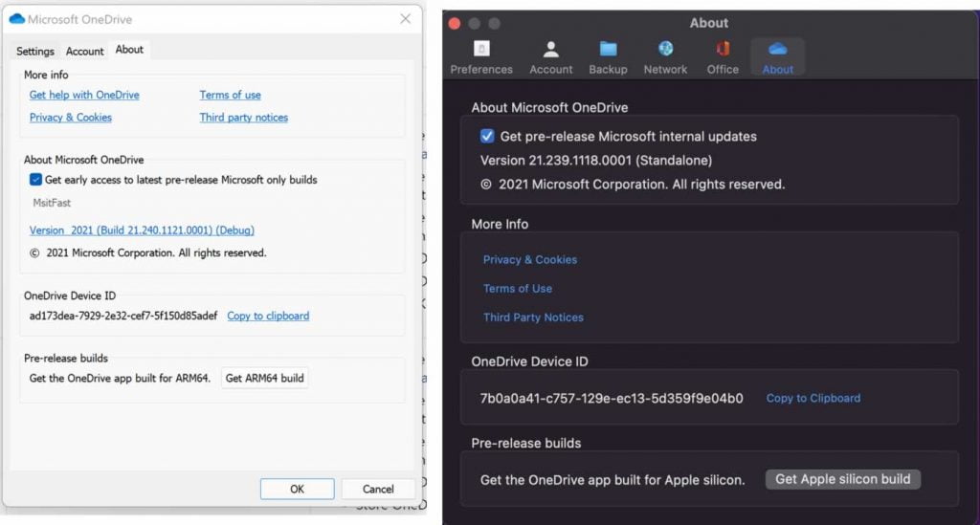Confirm Windows dialog with OK
980x525 pixels.
(297, 489)
